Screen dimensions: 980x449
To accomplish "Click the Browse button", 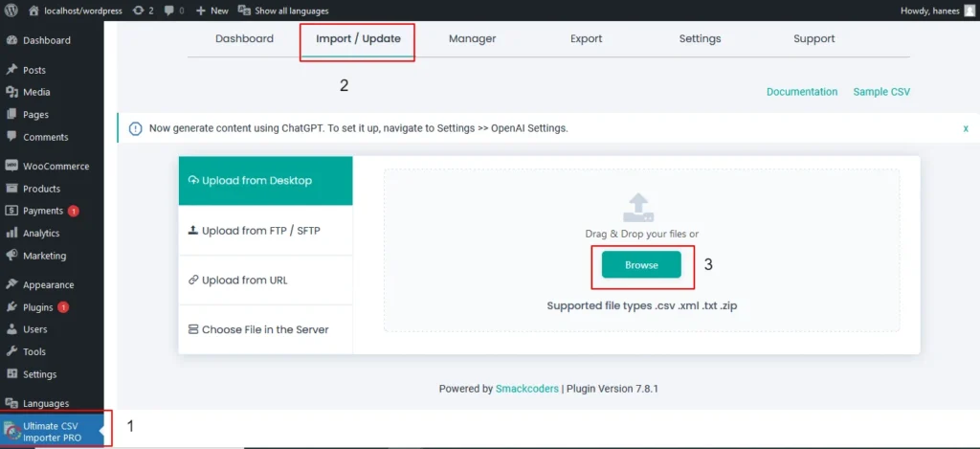I will pyautogui.click(x=641, y=265).
